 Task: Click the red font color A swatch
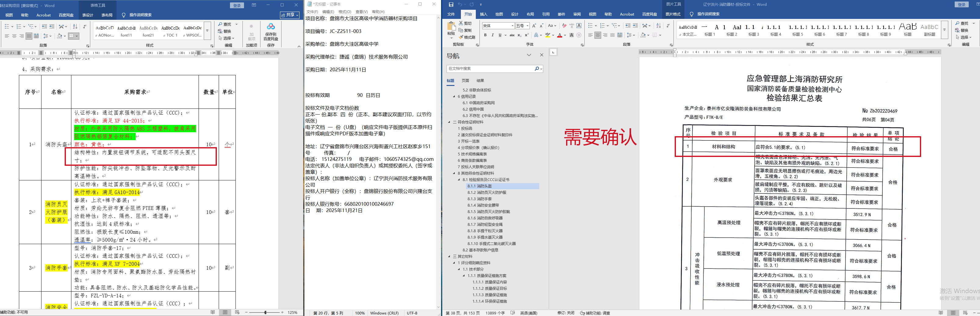(x=559, y=35)
